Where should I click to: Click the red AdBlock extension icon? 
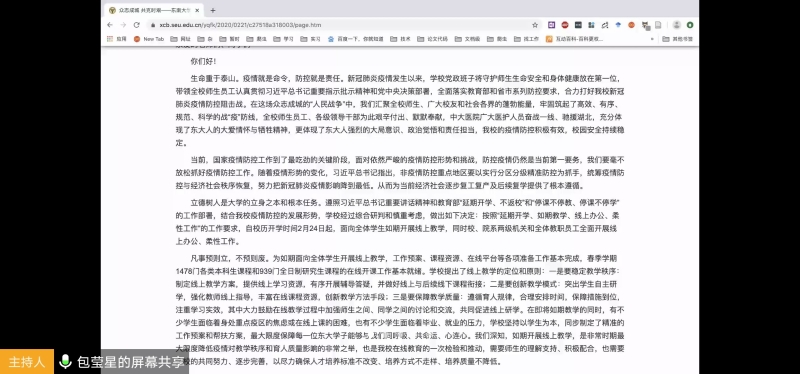coord(565,25)
